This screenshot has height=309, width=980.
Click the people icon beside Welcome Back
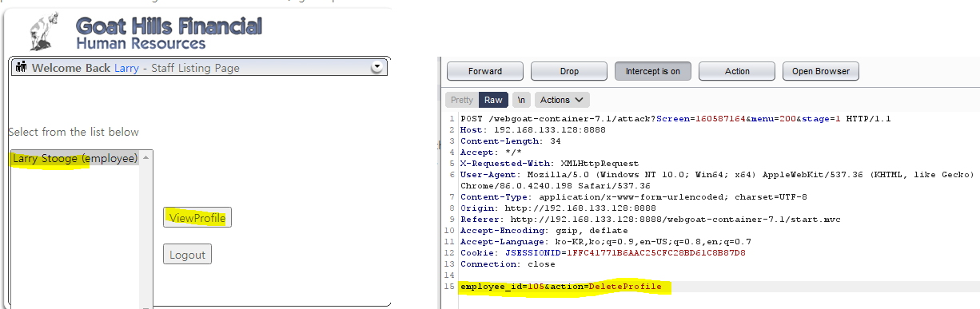(x=21, y=68)
